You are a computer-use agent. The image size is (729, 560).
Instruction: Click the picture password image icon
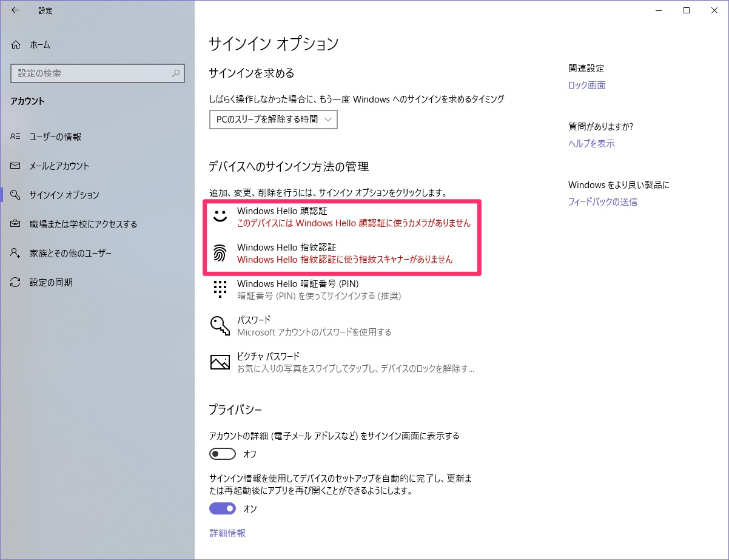point(220,362)
